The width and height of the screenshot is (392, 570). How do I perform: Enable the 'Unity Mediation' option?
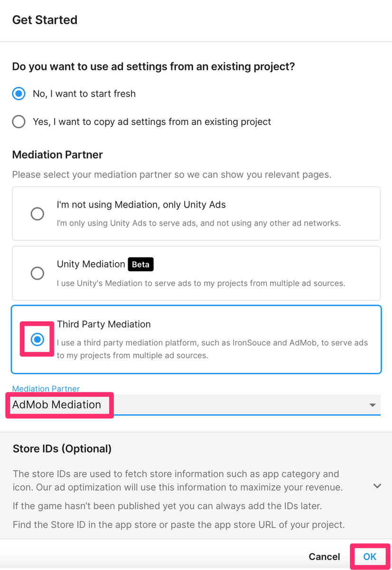(x=37, y=273)
